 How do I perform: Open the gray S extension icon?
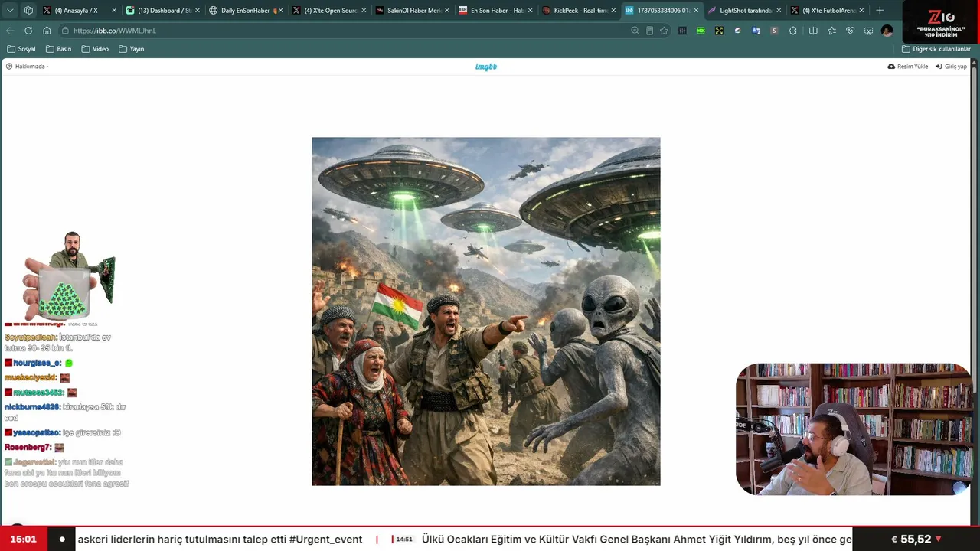point(774,31)
